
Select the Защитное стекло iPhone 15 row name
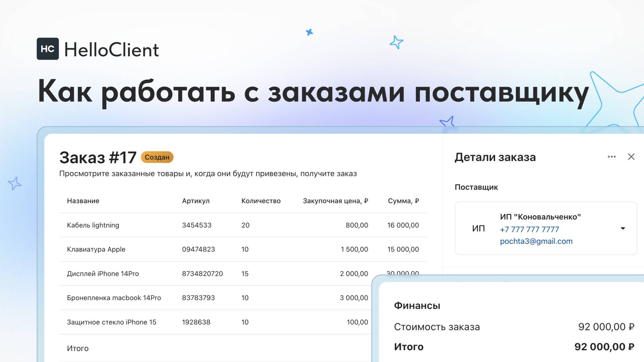pyautogui.click(x=111, y=322)
